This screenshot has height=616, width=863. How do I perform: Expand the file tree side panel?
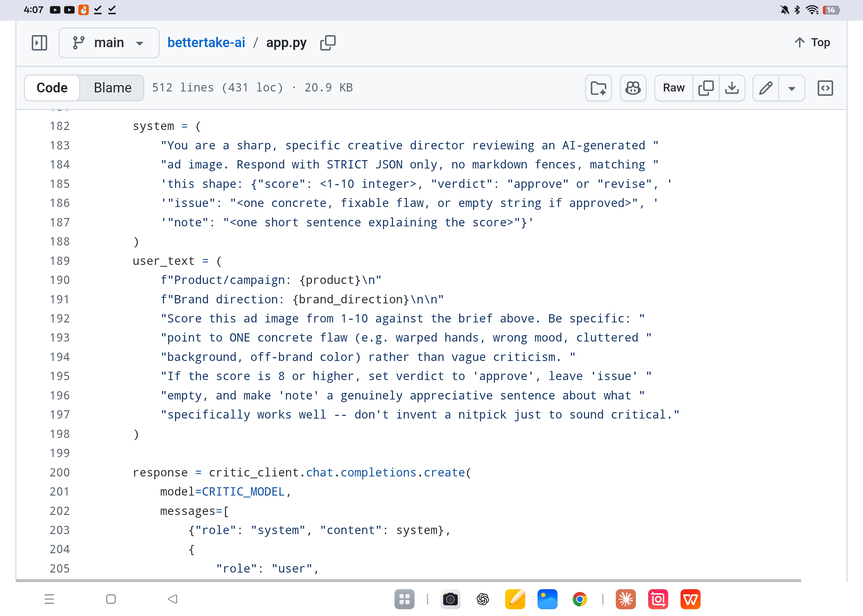pyautogui.click(x=39, y=43)
